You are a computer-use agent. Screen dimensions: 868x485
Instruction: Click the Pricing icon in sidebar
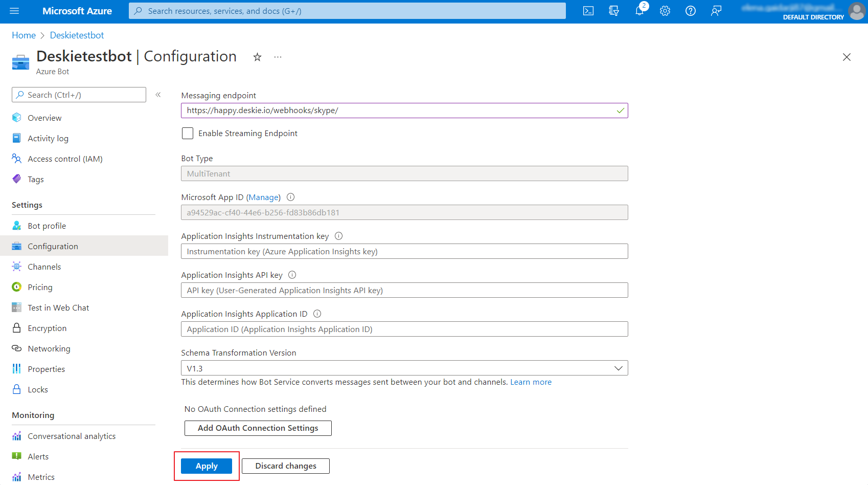pos(17,287)
